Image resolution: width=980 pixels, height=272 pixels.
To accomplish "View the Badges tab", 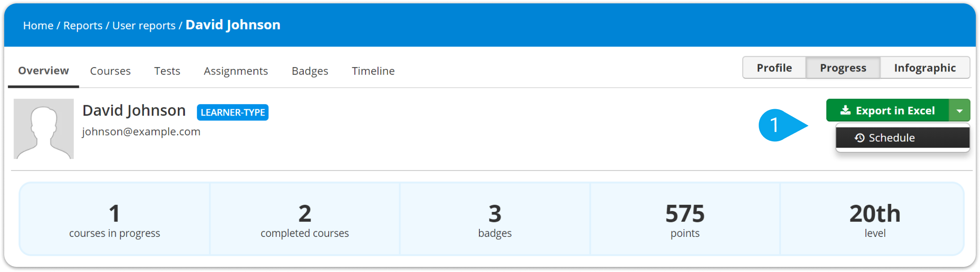I will pyautogui.click(x=310, y=71).
